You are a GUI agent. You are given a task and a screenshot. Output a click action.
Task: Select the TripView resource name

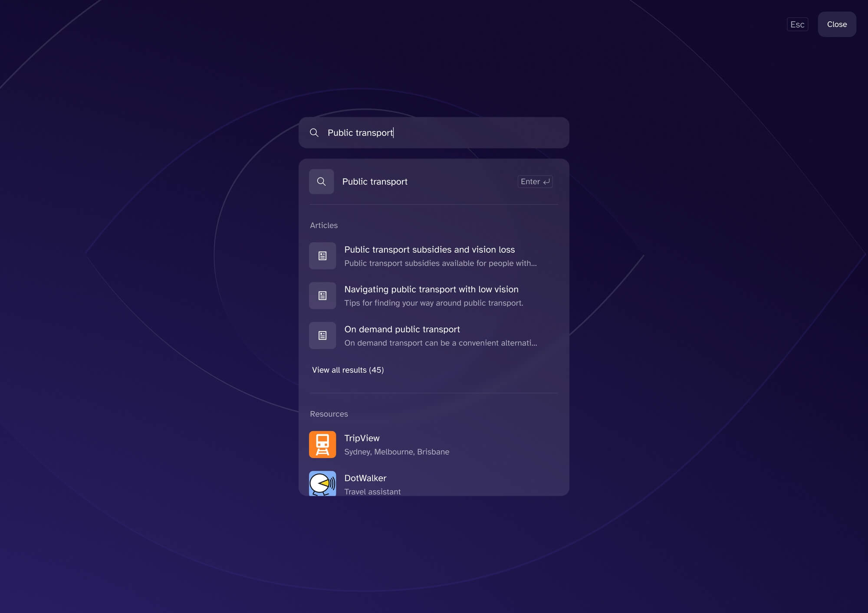[362, 438]
